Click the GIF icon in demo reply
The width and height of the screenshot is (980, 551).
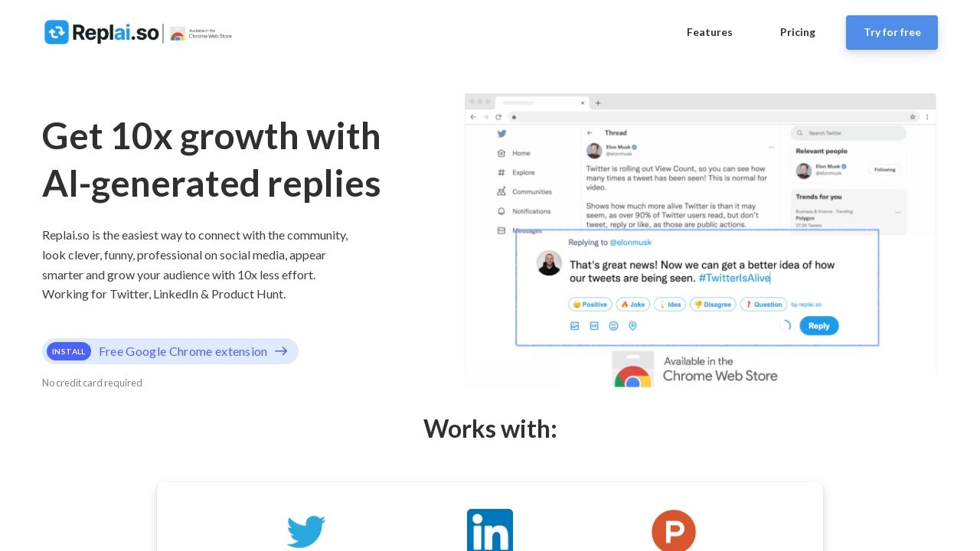coord(594,326)
